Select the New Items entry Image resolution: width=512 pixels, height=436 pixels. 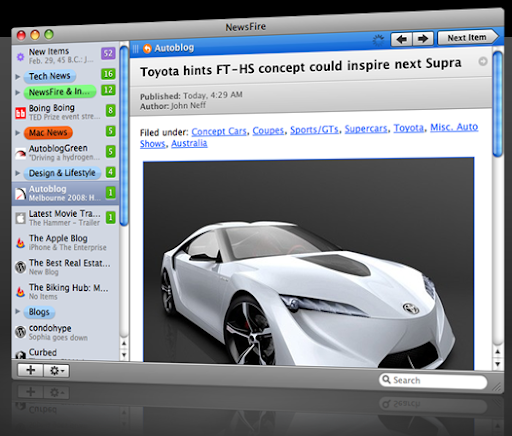pyautogui.click(x=65, y=55)
